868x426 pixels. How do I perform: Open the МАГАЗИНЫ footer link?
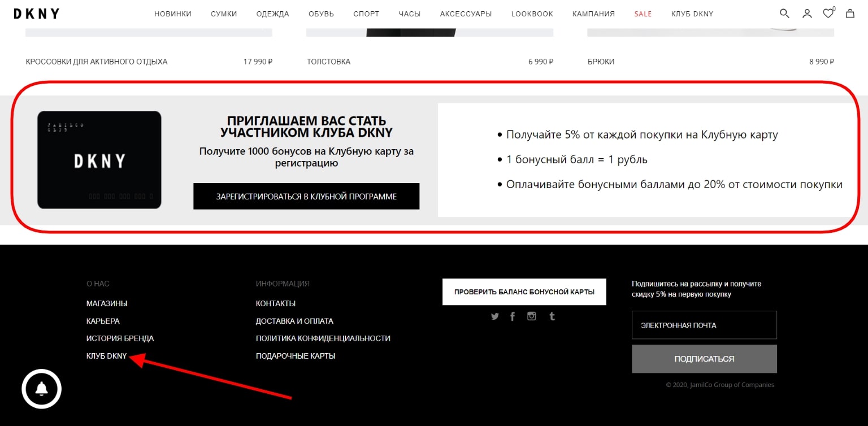107,303
